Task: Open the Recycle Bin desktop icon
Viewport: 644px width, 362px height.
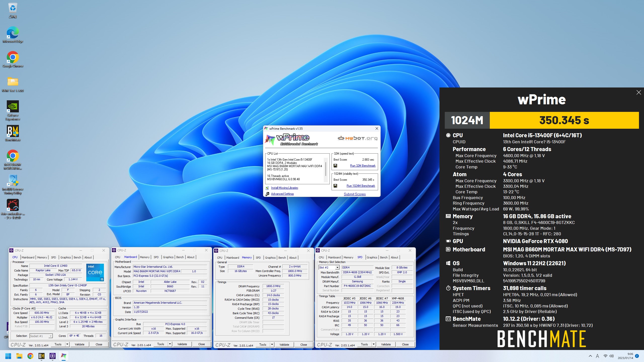Action: 13,11
